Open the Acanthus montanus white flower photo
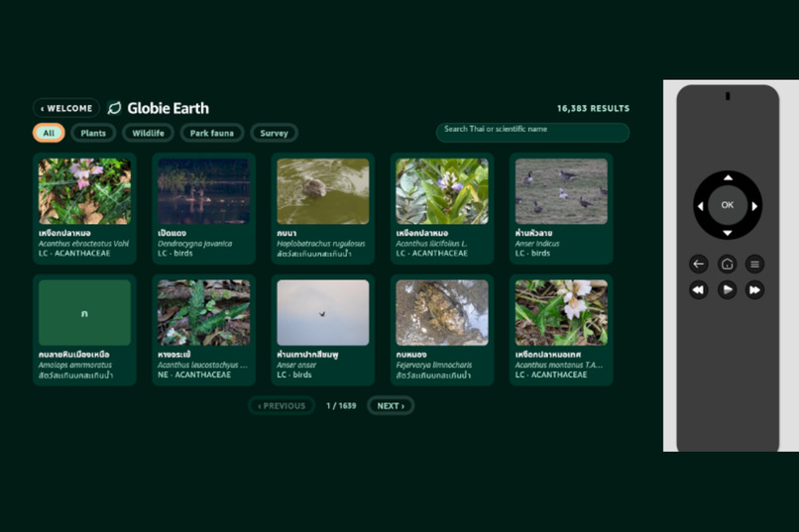This screenshot has width=799, height=532. pos(561,313)
